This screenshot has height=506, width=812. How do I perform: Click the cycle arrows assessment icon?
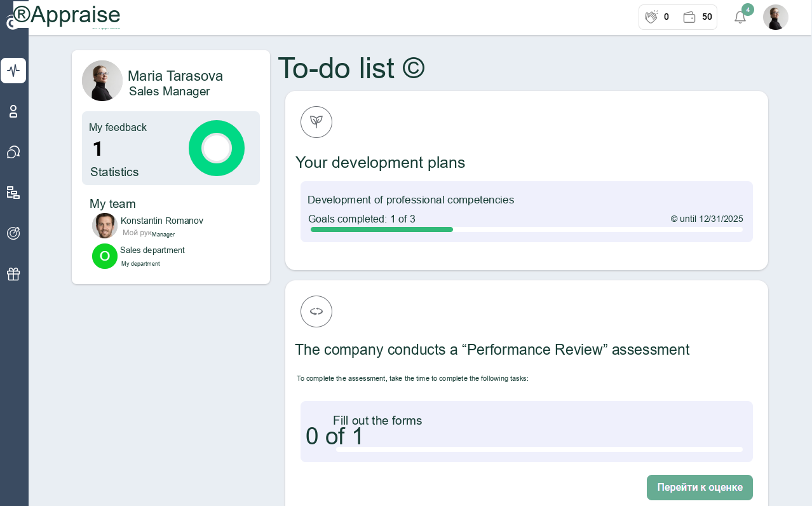tap(316, 311)
